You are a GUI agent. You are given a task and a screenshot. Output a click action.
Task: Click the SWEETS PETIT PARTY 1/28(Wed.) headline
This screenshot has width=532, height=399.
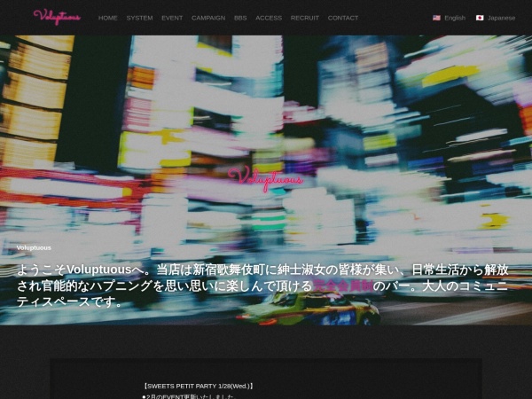coord(198,386)
